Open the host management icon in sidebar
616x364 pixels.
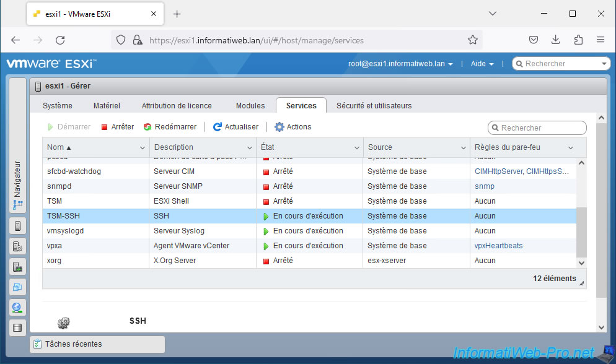17,246
